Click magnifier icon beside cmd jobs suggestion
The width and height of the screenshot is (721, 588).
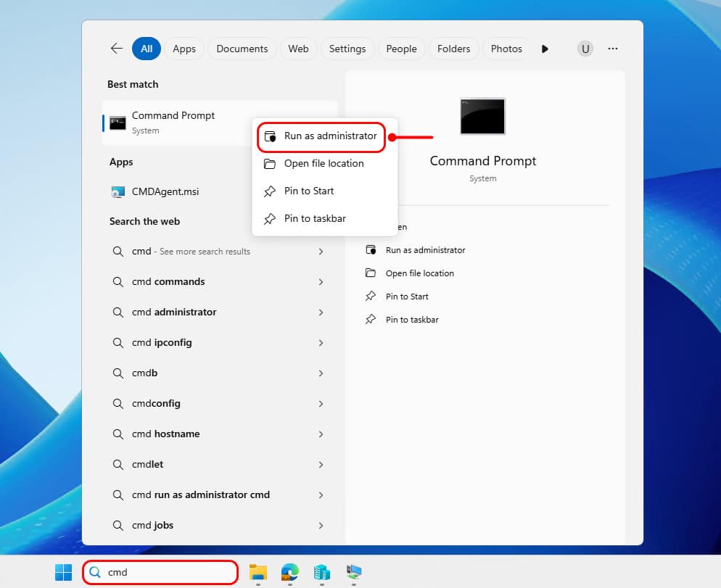(x=118, y=526)
